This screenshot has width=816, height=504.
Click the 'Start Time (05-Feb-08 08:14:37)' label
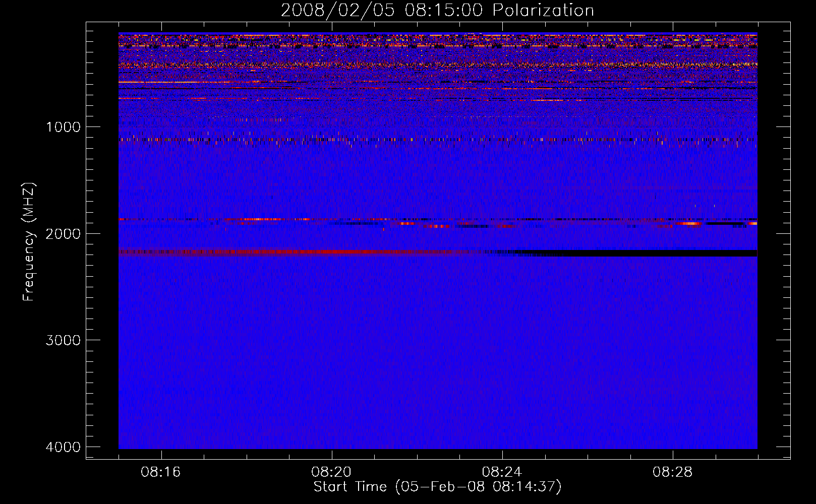tap(437, 487)
